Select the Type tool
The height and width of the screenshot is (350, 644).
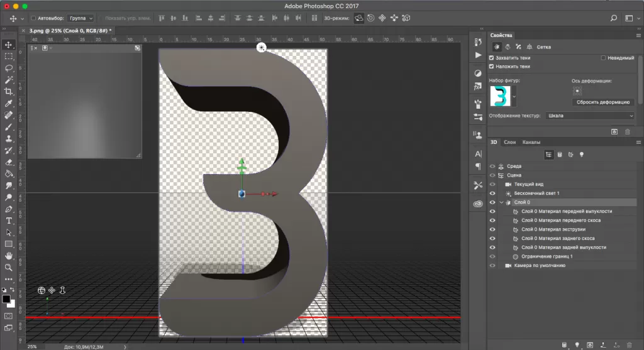pyautogui.click(x=9, y=221)
